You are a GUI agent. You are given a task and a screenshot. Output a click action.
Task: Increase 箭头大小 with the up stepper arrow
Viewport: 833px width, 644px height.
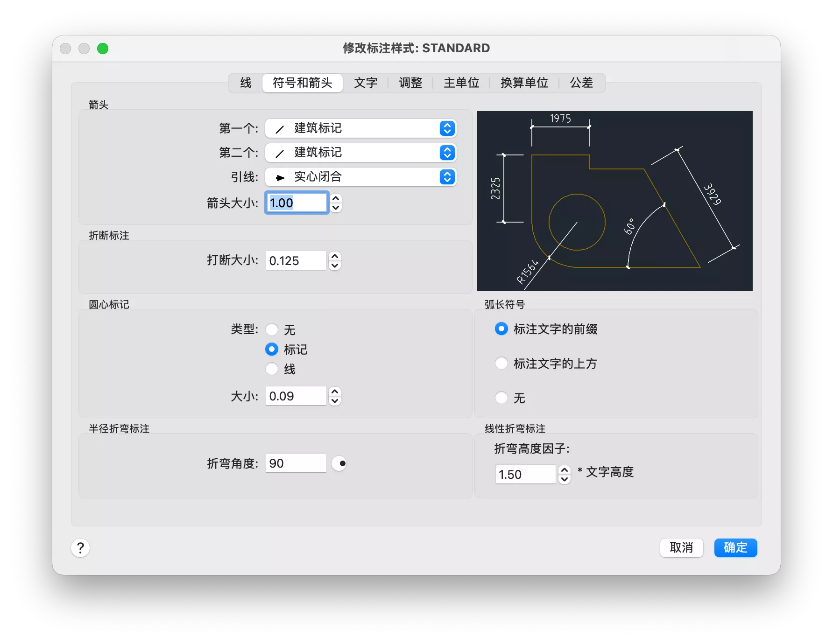[336, 198]
